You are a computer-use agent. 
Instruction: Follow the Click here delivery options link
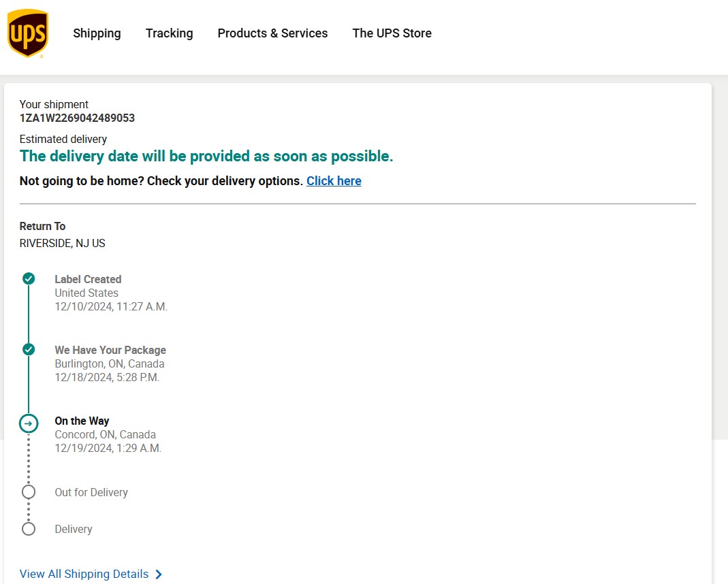click(334, 181)
